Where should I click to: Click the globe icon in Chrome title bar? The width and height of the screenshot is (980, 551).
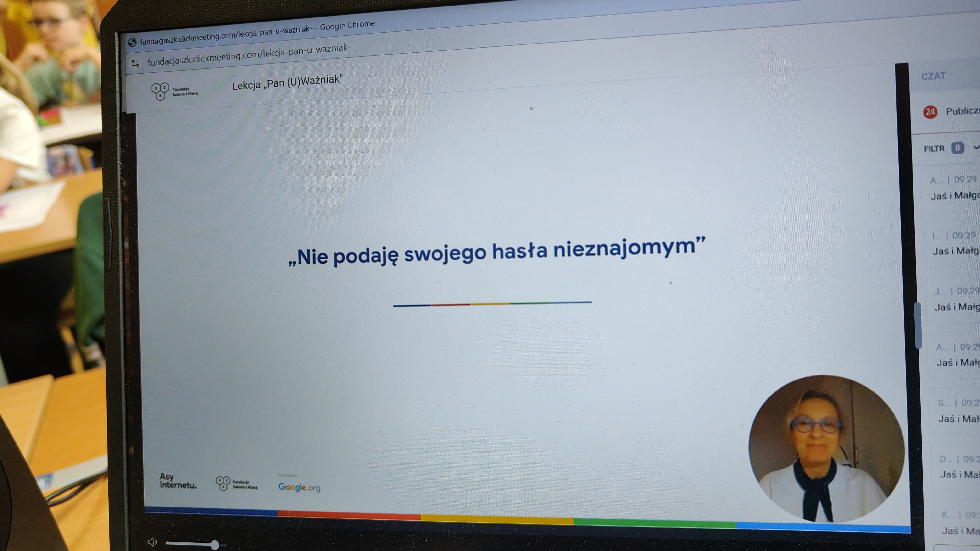click(x=132, y=43)
